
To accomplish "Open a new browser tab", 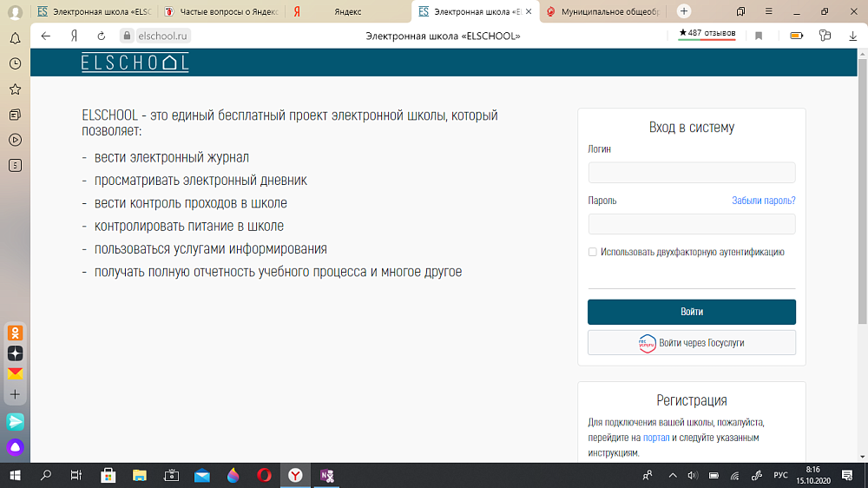I will 684,11.
